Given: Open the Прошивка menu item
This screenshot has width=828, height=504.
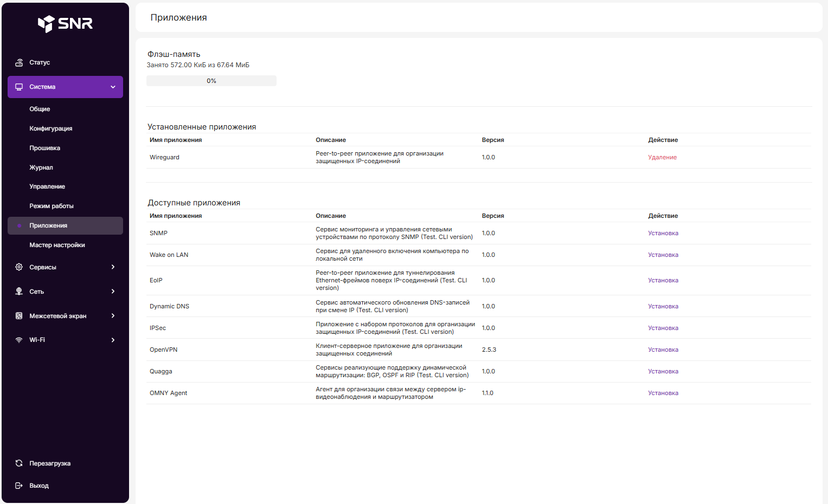Looking at the screenshot, I should (x=44, y=148).
